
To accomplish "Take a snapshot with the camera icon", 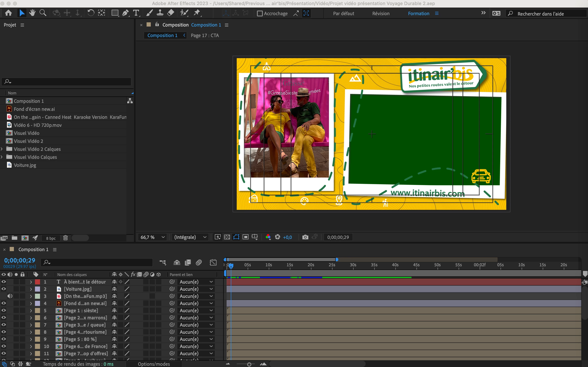I will click(305, 237).
